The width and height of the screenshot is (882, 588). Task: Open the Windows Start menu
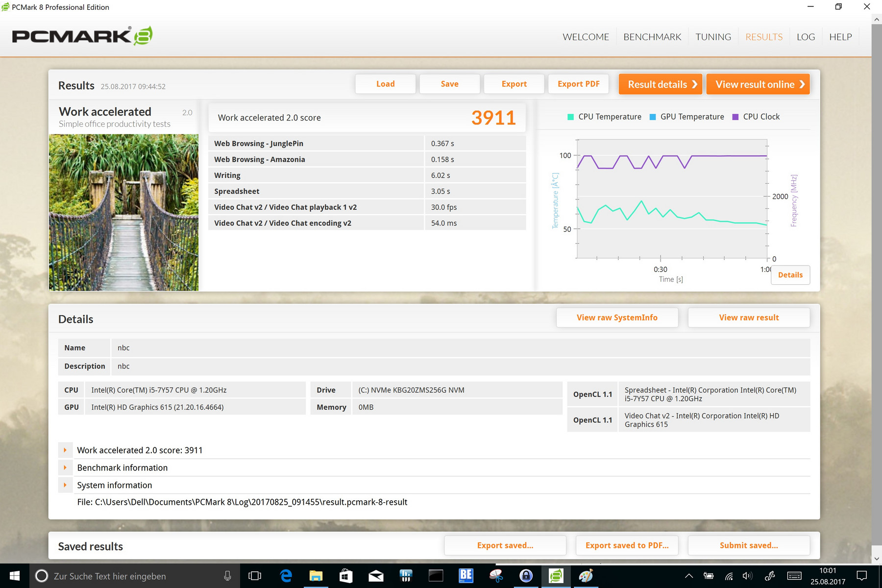[x=15, y=576]
